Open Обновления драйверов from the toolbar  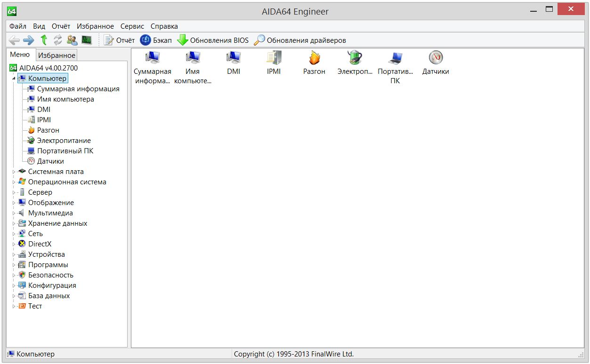click(x=300, y=40)
